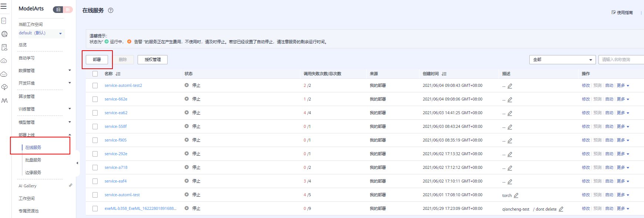This screenshot has width=644, height=218.
Task: Open 批量服务 in the sidebar
Action: pos(33,160)
